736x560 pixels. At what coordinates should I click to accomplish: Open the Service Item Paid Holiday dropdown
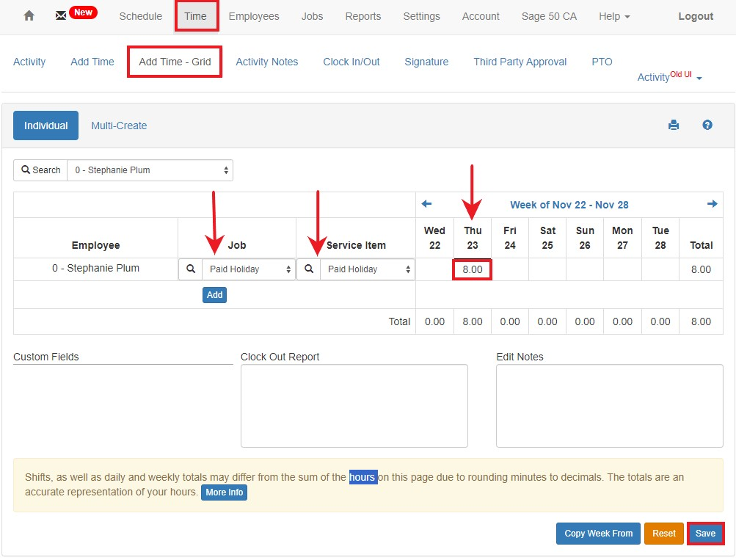pyautogui.click(x=368, y=269)
